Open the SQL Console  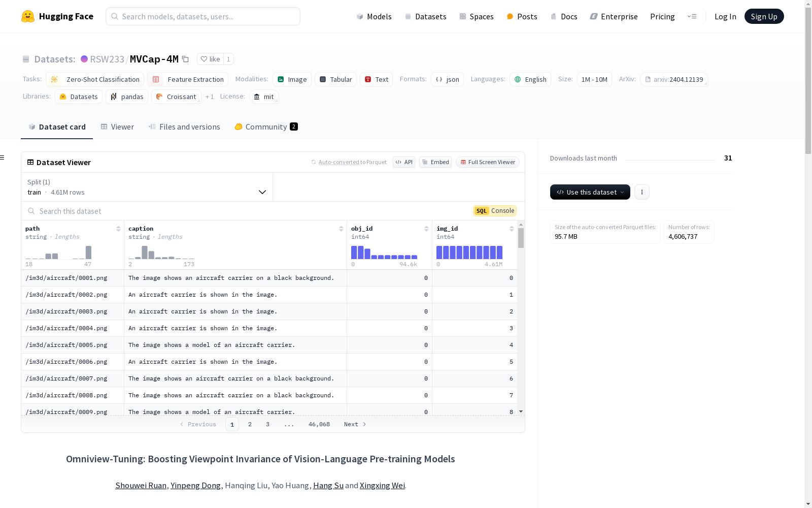[495, 211]
